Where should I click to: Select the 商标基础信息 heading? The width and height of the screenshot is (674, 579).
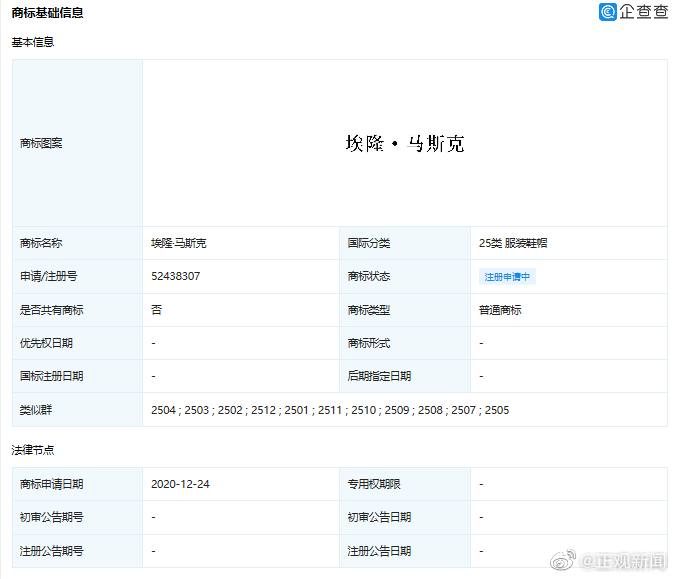(47, 13)
